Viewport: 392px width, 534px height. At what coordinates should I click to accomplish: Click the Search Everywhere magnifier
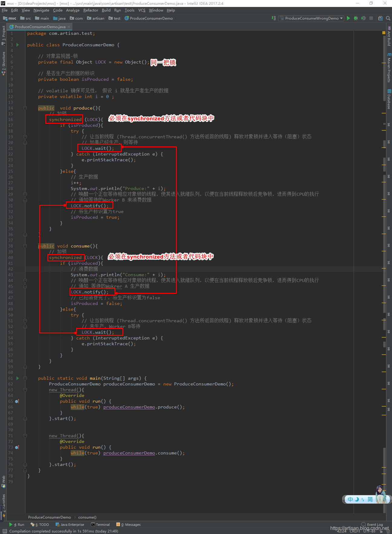[x=388, y=18]
